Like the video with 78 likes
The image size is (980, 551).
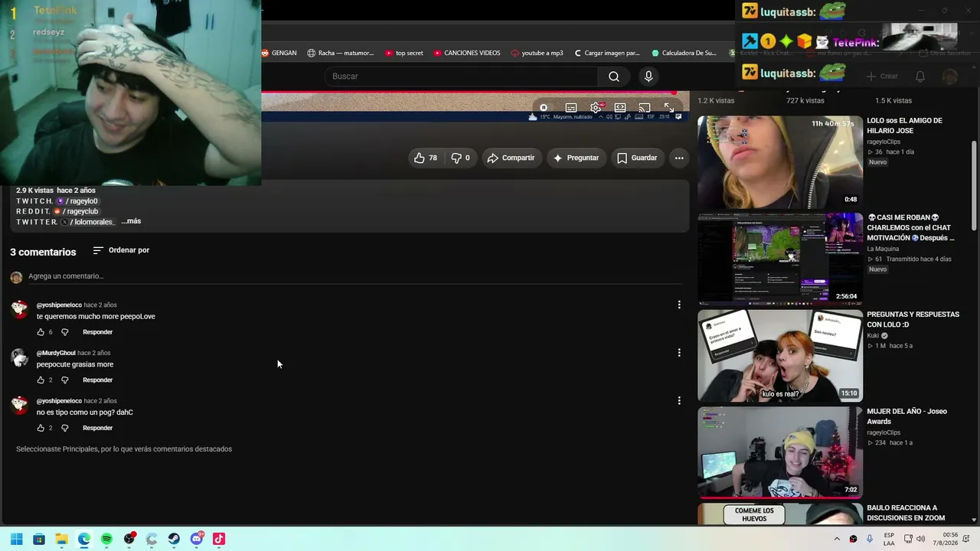click(x=426, y=158)
